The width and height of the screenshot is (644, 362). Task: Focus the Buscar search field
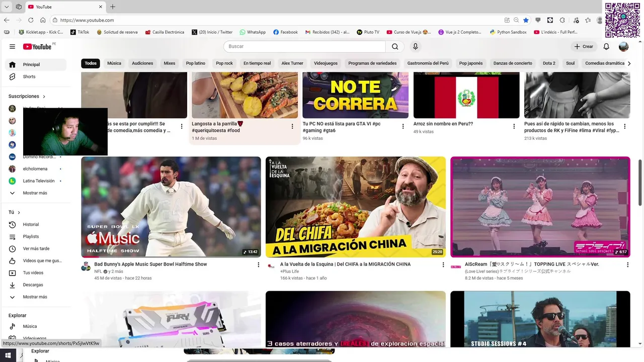click(304, 46)
